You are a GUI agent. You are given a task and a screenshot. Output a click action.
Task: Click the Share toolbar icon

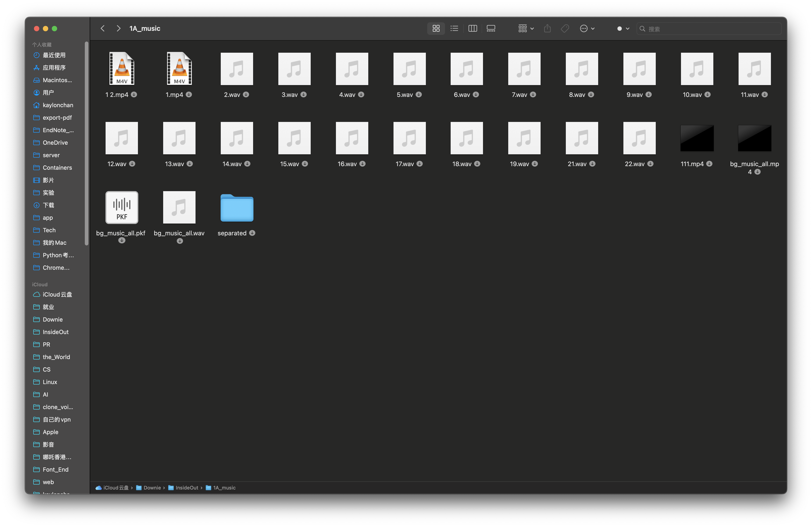[x=547, y=28]
